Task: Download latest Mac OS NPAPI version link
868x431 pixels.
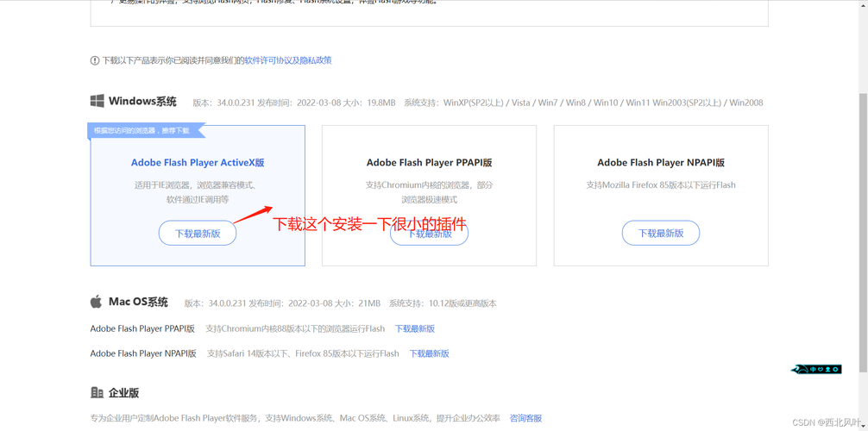Action: 429,353
